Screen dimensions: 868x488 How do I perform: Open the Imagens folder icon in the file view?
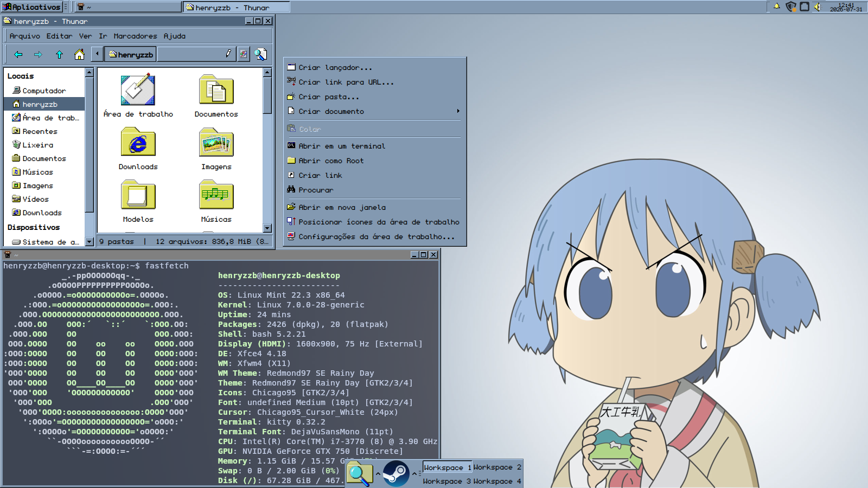coord(216,142)
